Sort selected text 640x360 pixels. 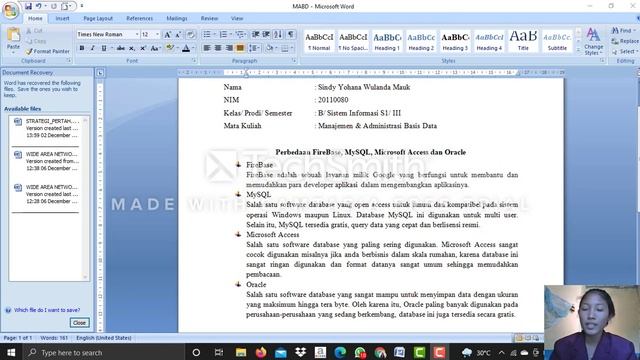(x=278, y=35)
